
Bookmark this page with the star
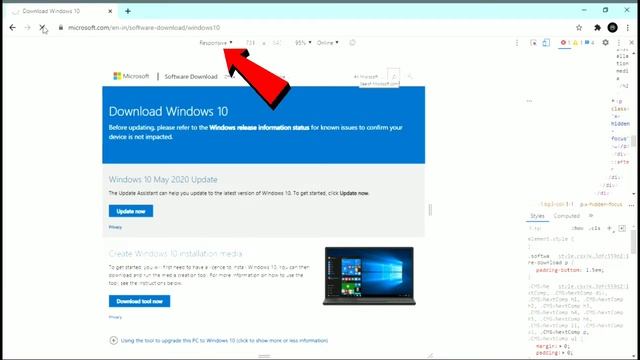point(579,28)
